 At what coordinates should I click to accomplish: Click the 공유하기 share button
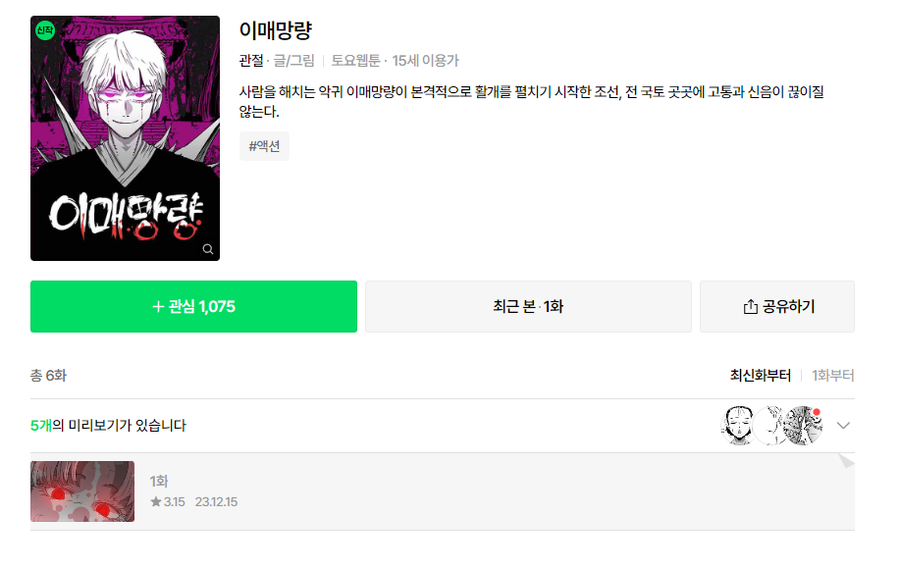(777, 306)
